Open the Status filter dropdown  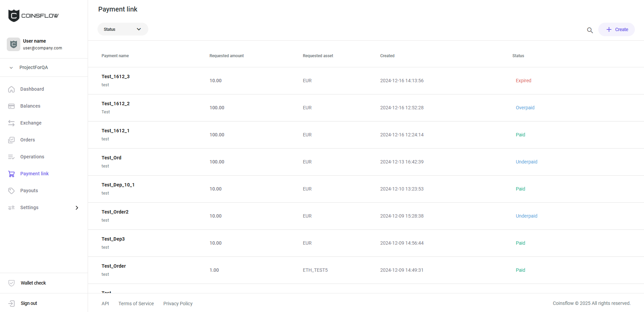(x=123, y=29)
